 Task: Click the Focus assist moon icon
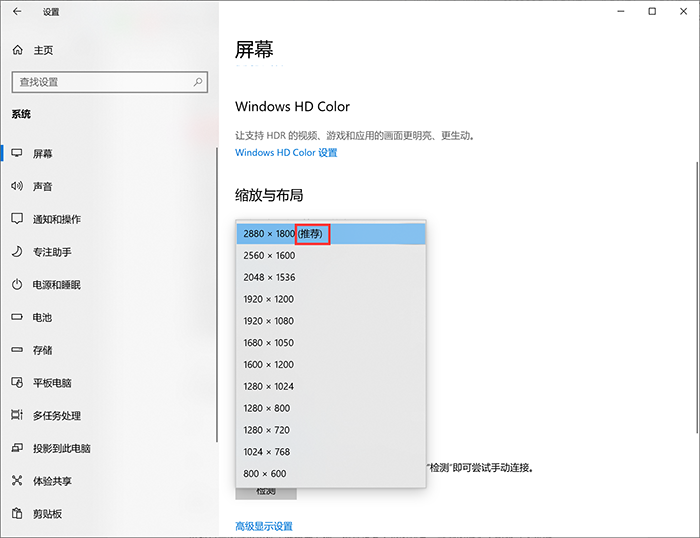pyautogui.click(x=17, y=252)
